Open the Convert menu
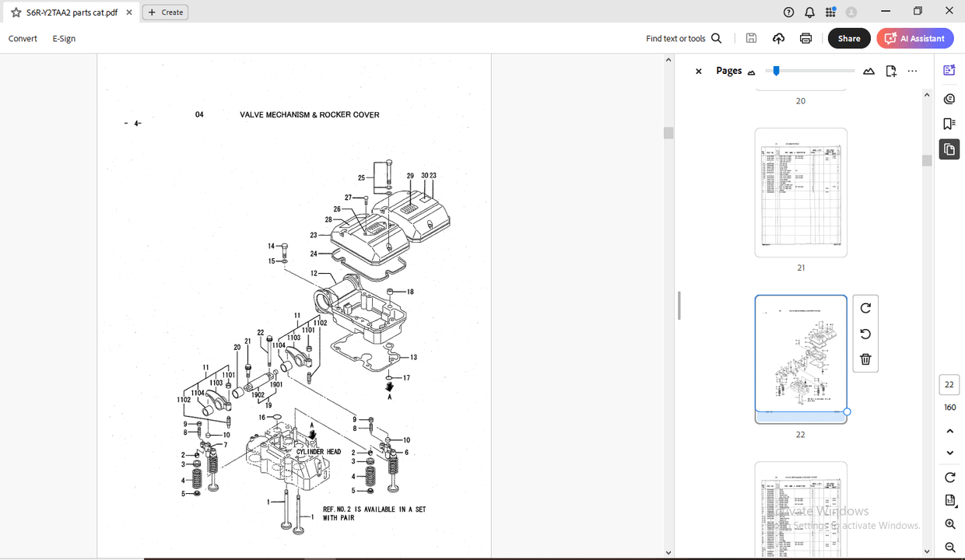Image resolution: width=965 pixels, height=560 pixels. (23, 38)
